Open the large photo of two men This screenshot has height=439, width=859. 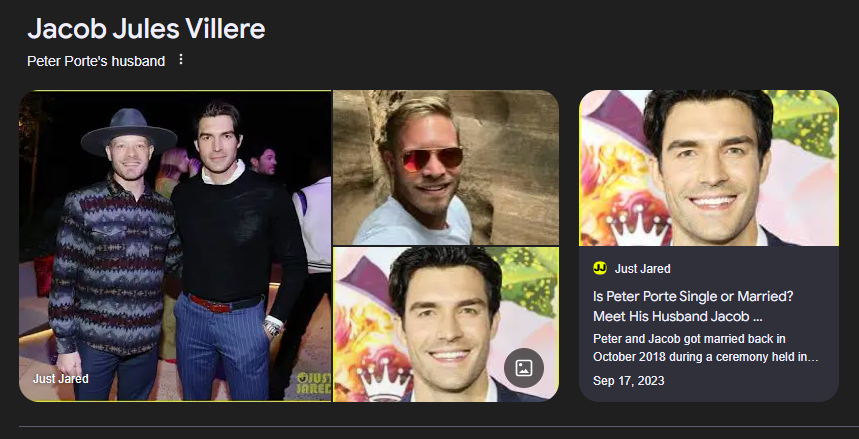coord(175,246)
